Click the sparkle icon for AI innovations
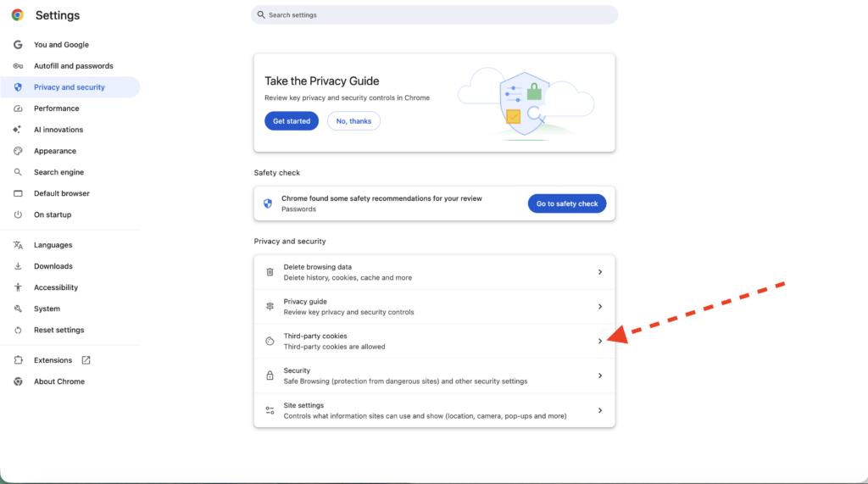The height and width of the screenshot is (484, 868). coord(17,130)
